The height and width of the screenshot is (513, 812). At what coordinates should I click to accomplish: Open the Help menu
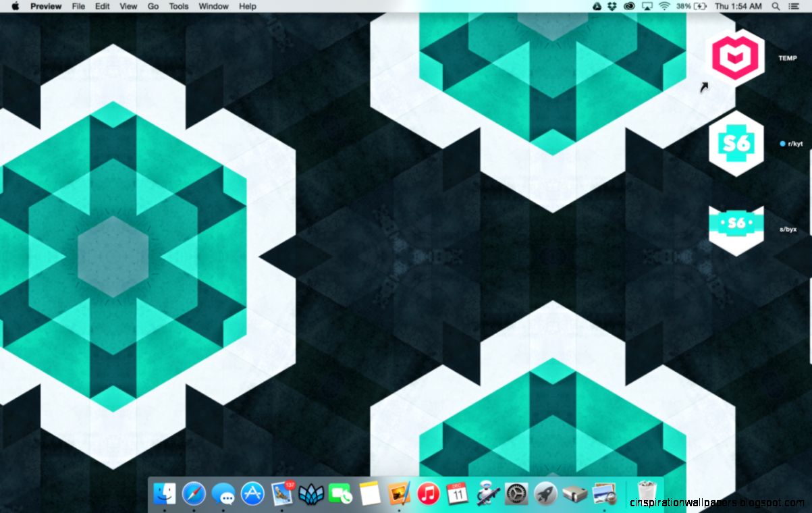(248, 6)
